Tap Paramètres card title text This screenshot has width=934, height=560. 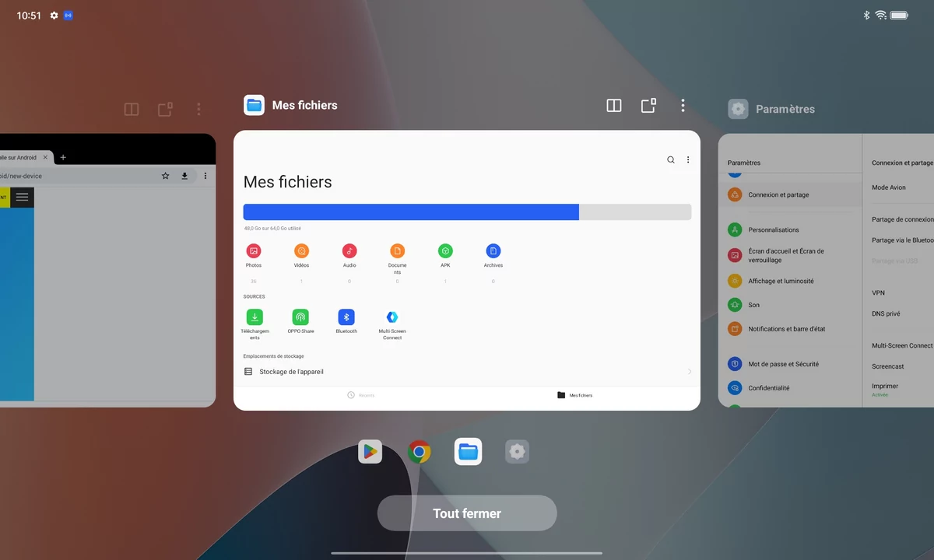tap(785, 109)
